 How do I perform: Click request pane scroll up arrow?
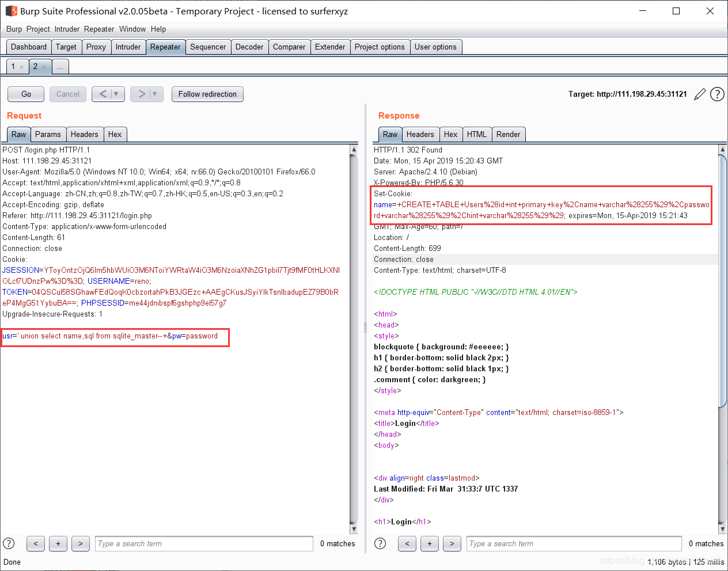[354, 149]
